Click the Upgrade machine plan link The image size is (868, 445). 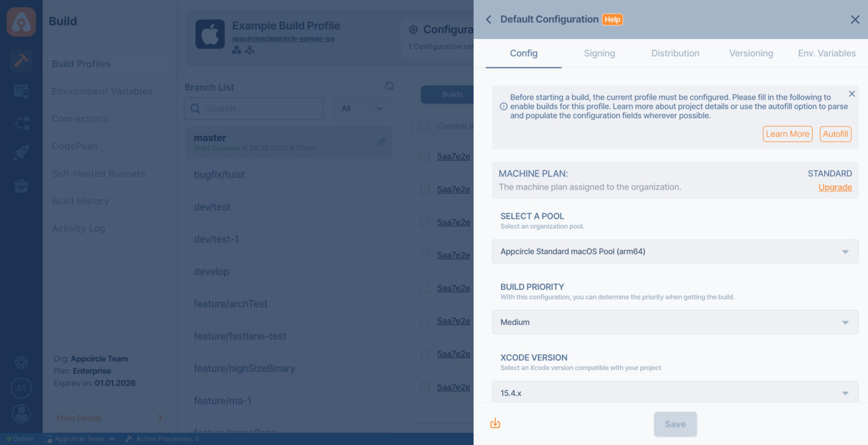835,188
